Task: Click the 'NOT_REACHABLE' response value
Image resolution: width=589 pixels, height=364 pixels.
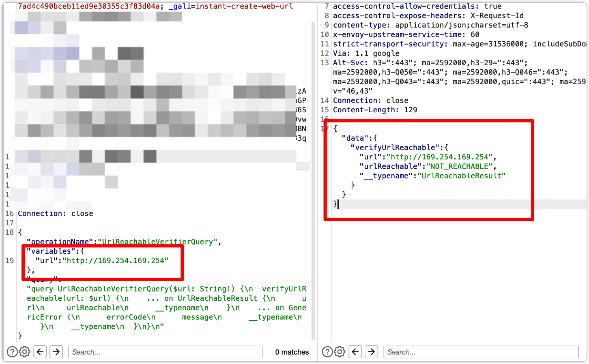Action: (459, 166)
